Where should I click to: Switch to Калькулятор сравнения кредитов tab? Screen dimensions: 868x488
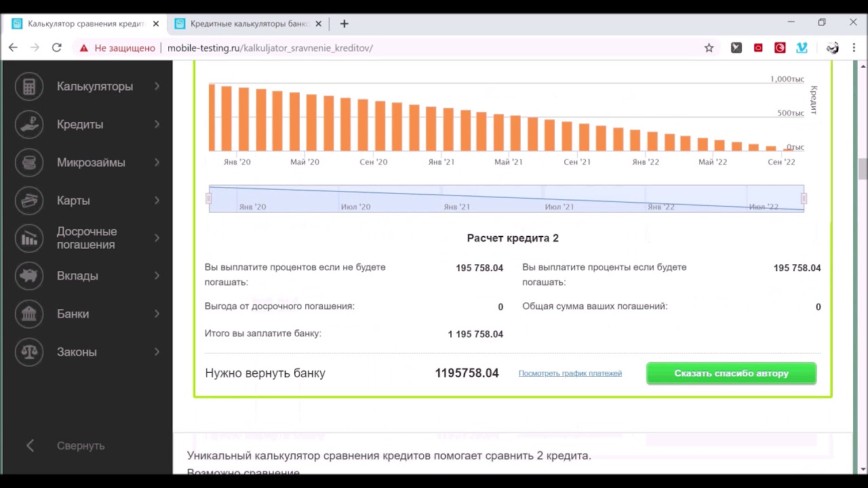[x=86, y=24]
